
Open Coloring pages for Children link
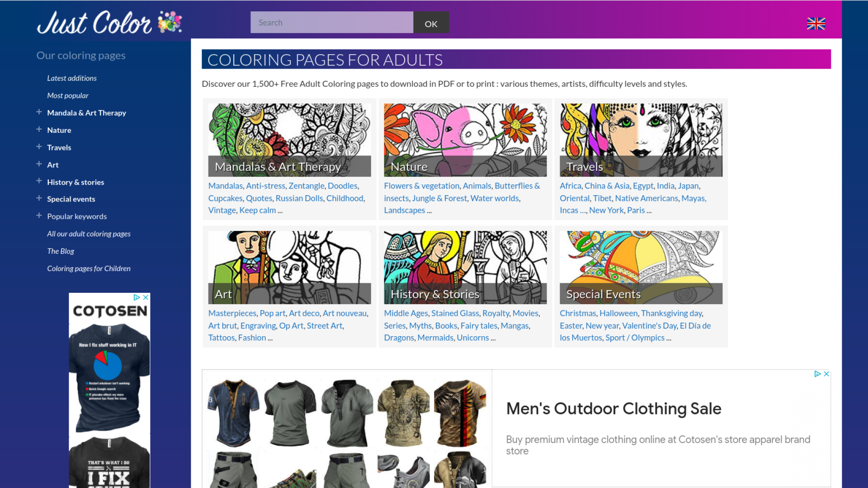coord(89,268)
